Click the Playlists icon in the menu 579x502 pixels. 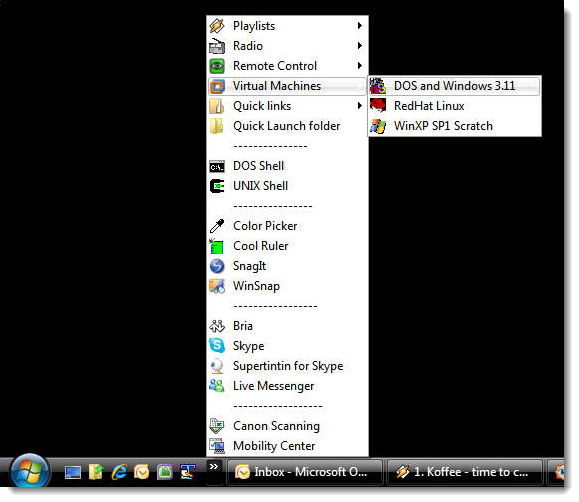click(x=217, y=26)
